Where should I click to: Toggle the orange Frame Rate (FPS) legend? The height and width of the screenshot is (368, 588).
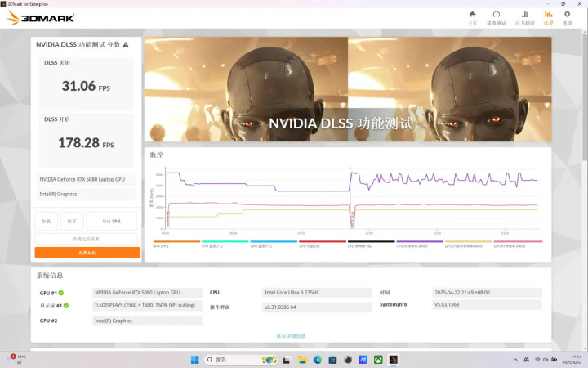tap(176, 244)
